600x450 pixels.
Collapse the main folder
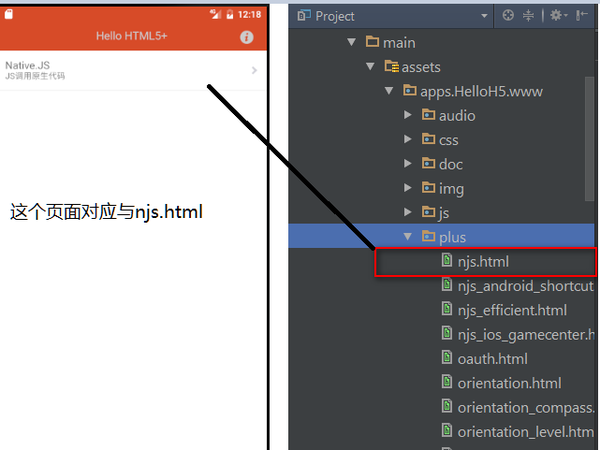coord(351,42)
